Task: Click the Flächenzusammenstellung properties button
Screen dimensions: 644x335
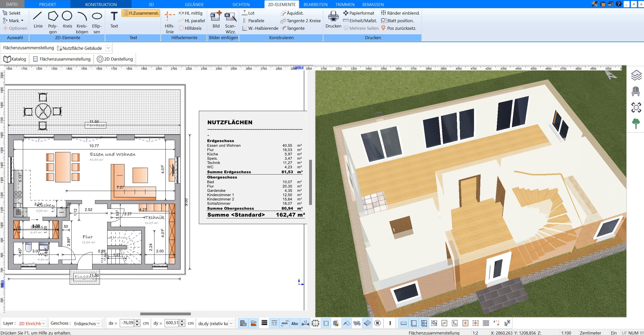Action: click(x=62, y=59)
